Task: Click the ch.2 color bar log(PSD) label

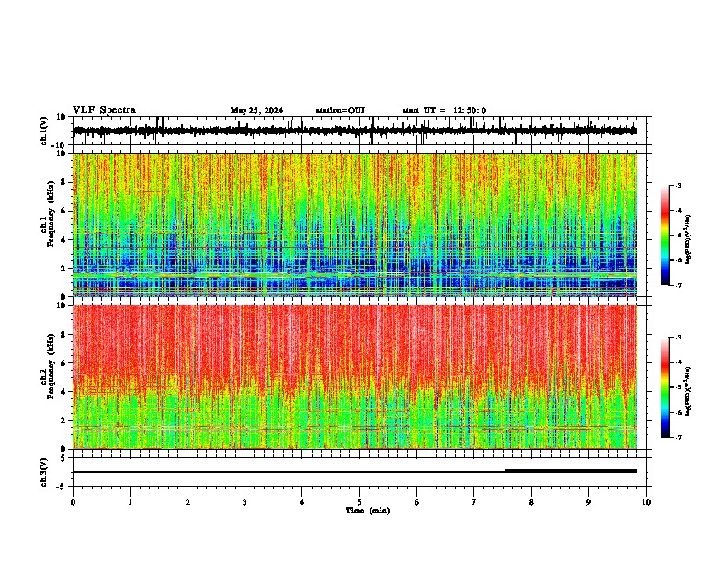Action: tap(688, 392)
